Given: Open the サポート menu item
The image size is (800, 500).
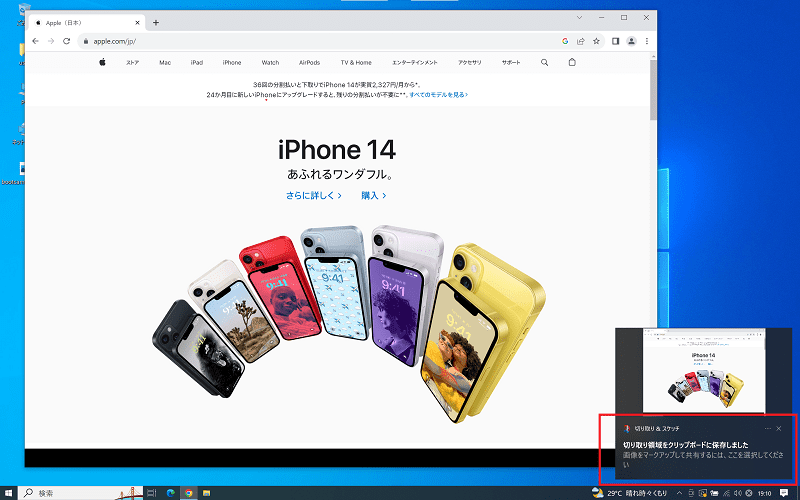Looking at the screenshot, I should pyautogui.click(x=511, y=63).
